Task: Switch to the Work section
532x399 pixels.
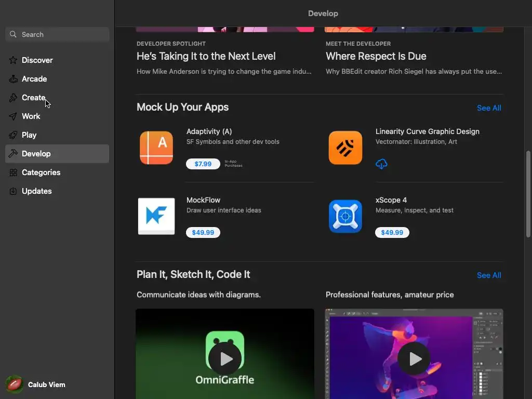Action: click(x=57, y=116)
